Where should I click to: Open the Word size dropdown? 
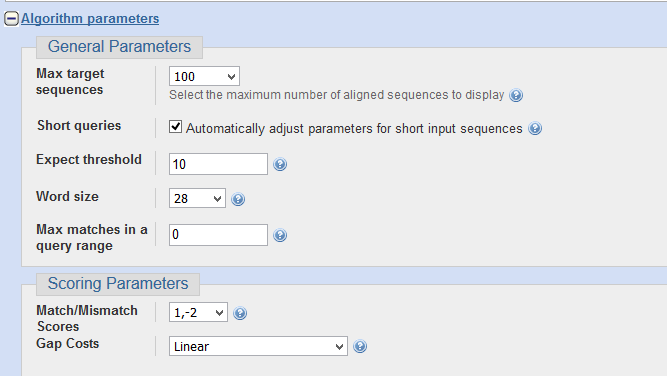[x=197, y=198]
